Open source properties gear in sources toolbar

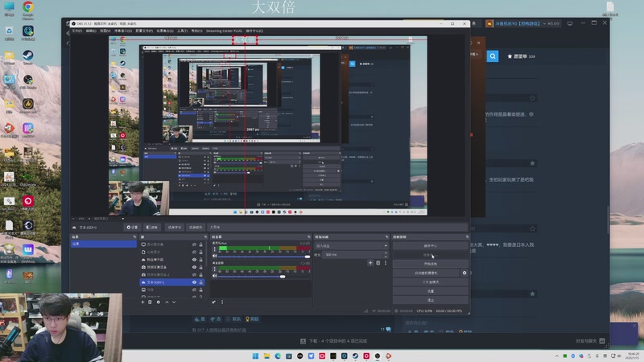pyautogui.click(x=158, y=302)
